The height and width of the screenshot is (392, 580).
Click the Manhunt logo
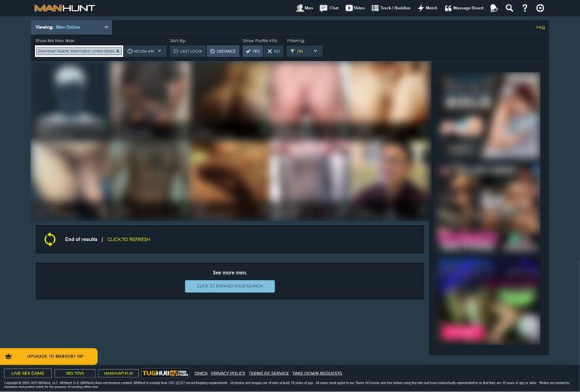click(65, 8)
